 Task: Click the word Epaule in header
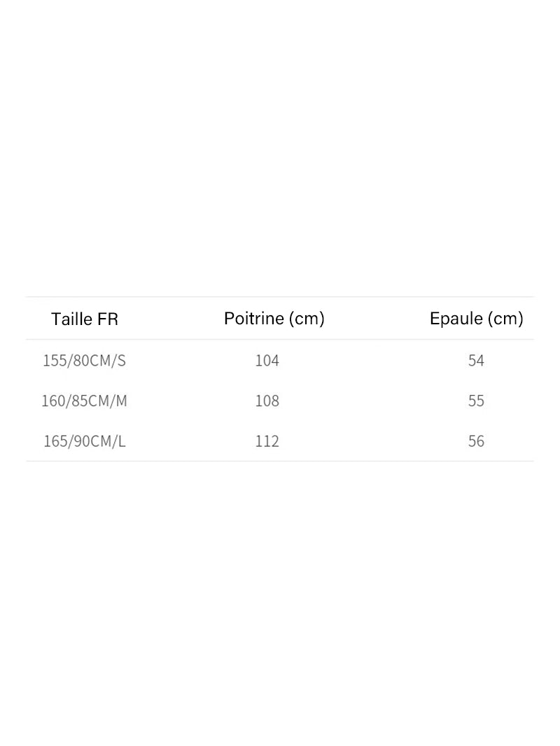click(456, 318)
